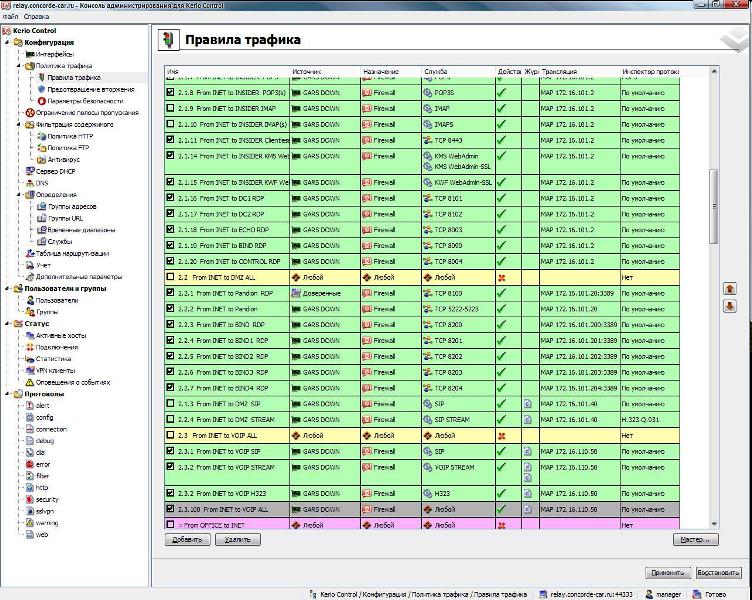Screen dimensions: 752x600
Task: Toggle checkbox for rule 2.1.16 DC1 RDP
Action: click(170, 197)
